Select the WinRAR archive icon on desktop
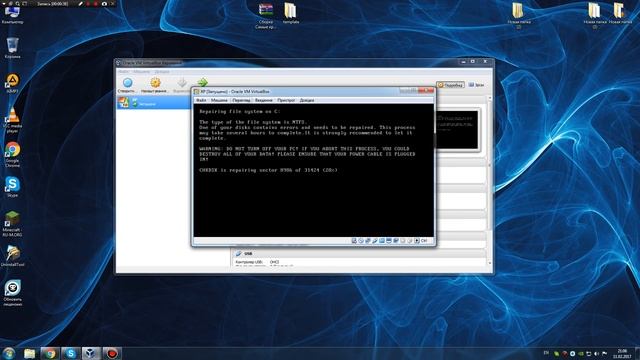640x360 pixels. (265, 16)
